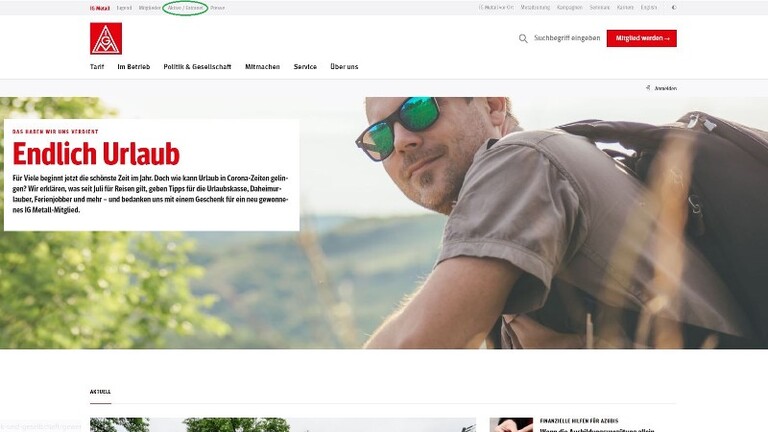
Task: Open the Finanzielle Hilfen für Azubis thumbnail
Action: 511,425
